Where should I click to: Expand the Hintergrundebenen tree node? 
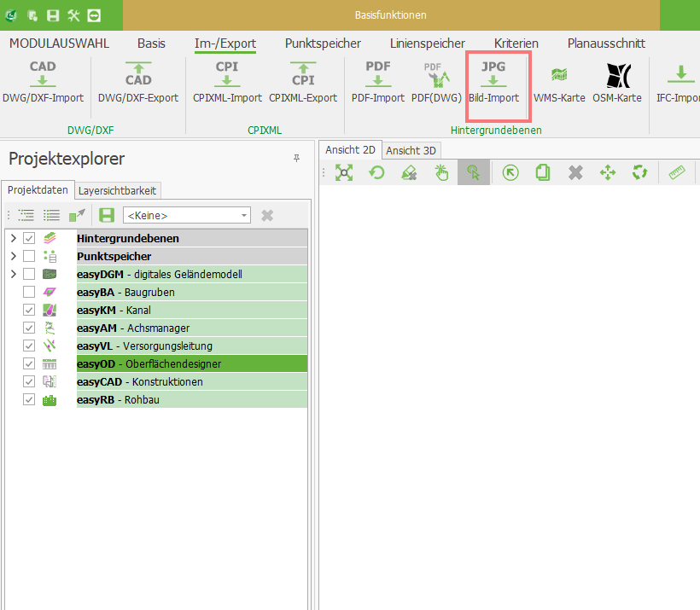13,238
